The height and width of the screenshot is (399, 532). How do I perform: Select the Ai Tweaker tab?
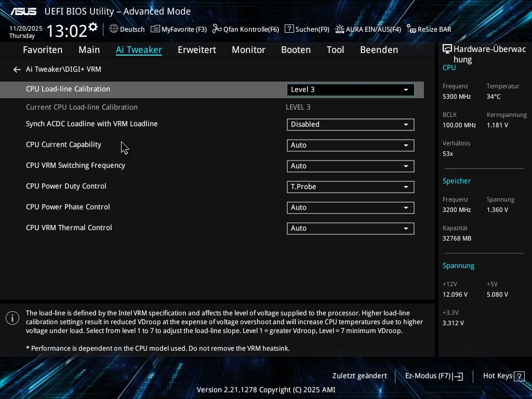pyautogui.click(x=139, y=50)
